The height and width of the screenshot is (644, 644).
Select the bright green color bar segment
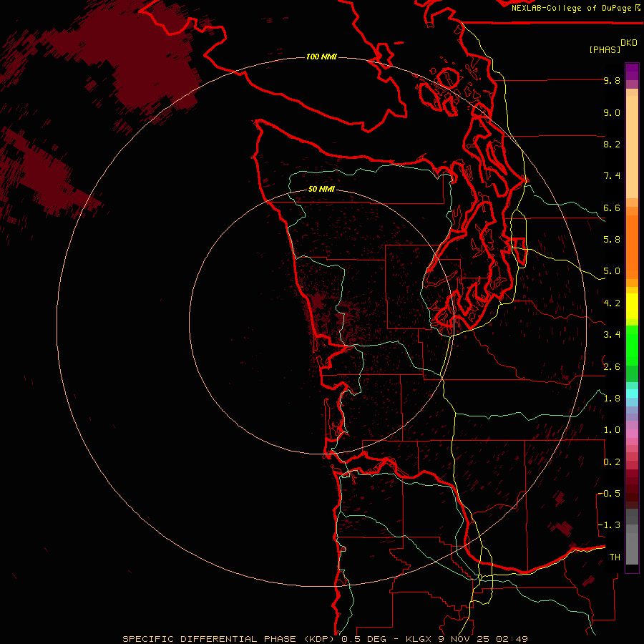coord(632,346)
